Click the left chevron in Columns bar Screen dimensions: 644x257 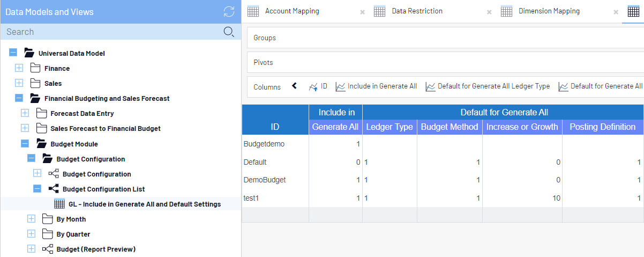tap(294, 86)
